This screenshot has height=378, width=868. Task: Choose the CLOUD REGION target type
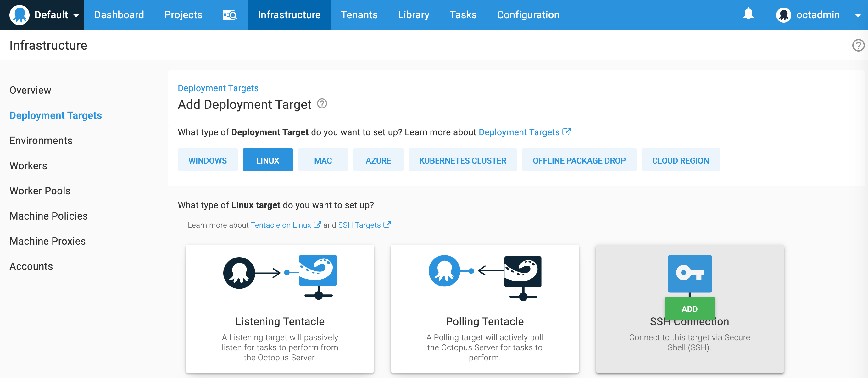point(680,160)
